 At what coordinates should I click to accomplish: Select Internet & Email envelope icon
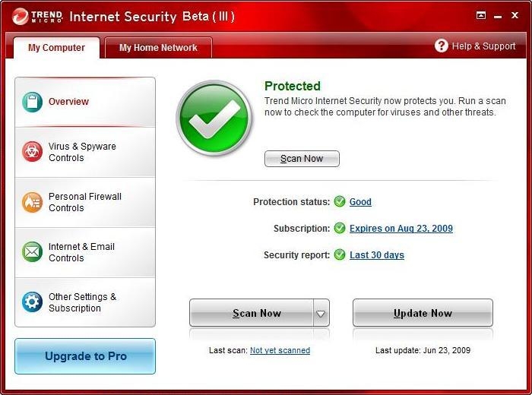pyautogui.click(x=32, y=252)
